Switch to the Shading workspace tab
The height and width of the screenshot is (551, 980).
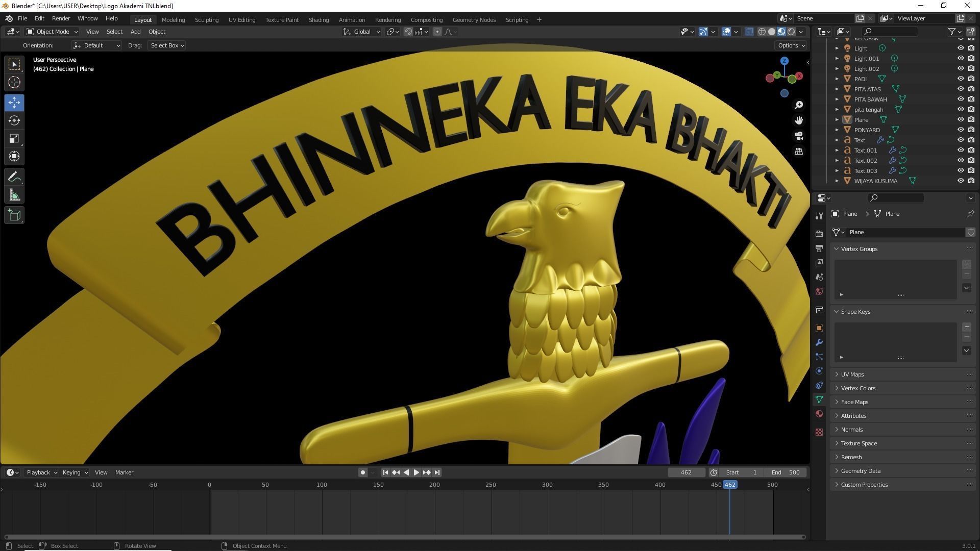pos(318,19)
